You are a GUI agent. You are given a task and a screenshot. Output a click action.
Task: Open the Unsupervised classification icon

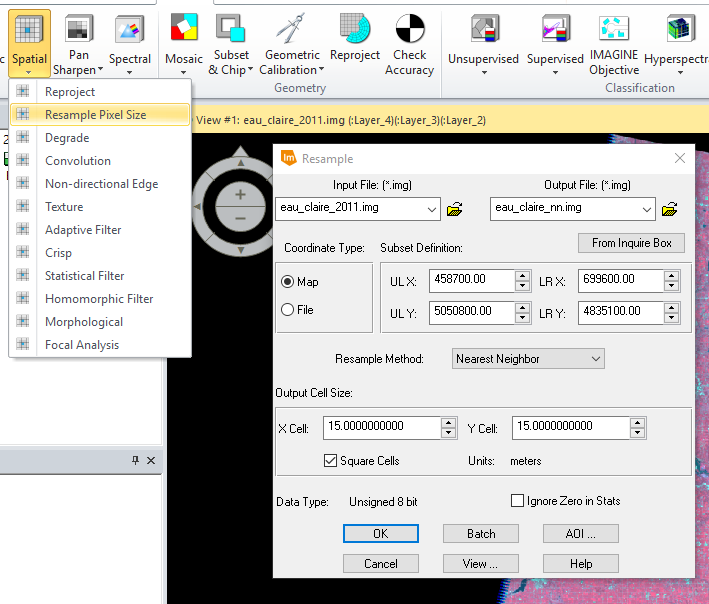[x=485, y=28]
